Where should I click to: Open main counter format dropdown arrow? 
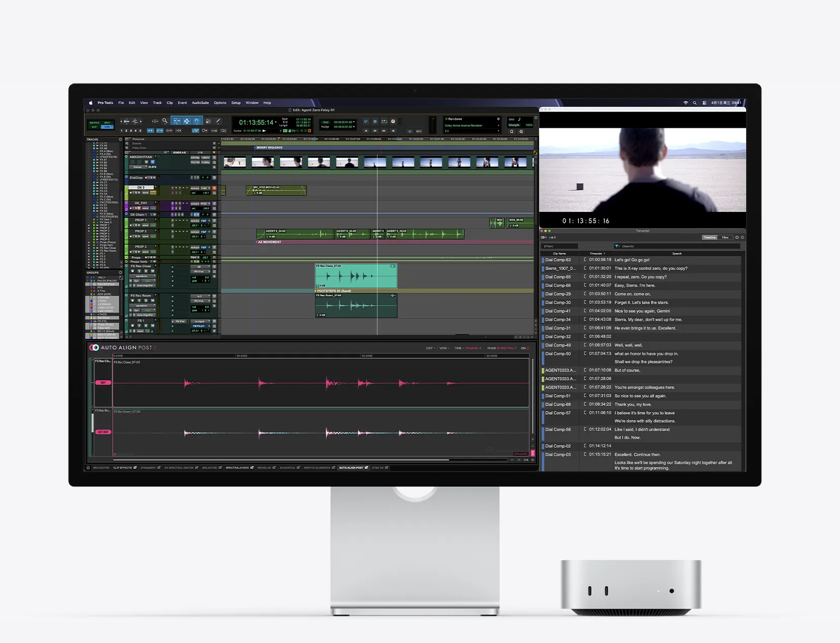click(x=276, y=122)
